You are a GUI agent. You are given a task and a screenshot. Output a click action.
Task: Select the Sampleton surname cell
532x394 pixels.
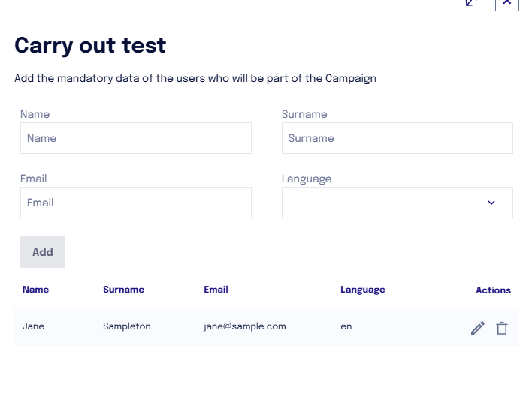(127, 326)
